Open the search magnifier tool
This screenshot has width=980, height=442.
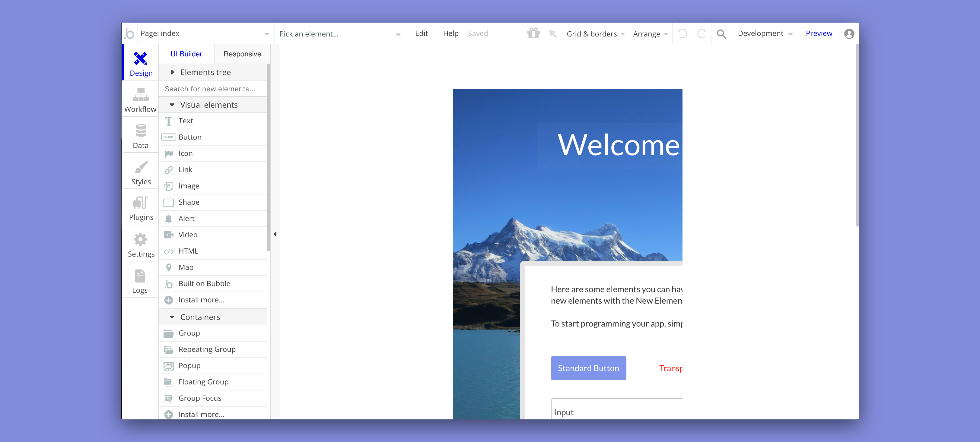(721, 34)
